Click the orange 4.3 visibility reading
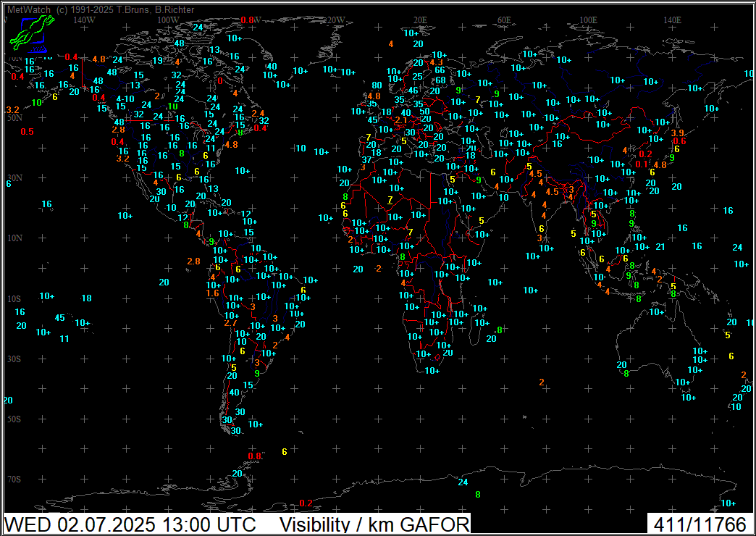This screenshot has height=536, width=756. (x=437, y=62)
